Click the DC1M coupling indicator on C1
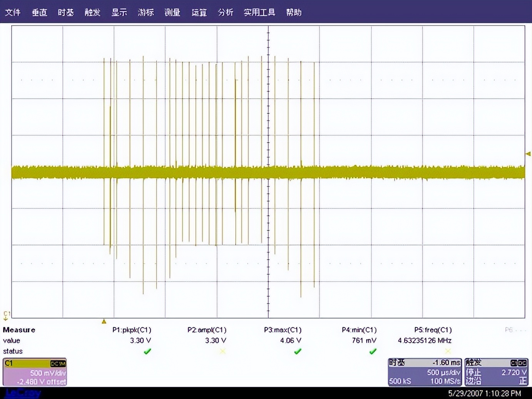Image resolution: width=532 pixels, height=399 pixels. tap(59, 363)
